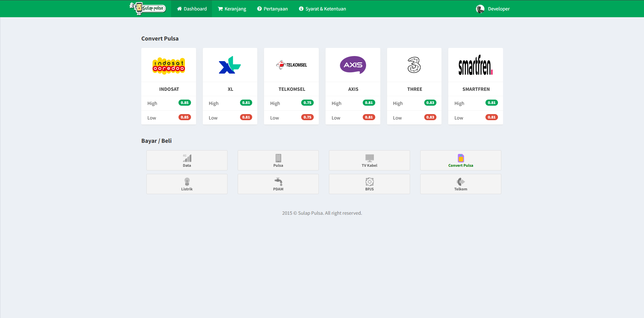Open the BPJS payment button
This screenshot has width=644, height=318.
(x=369, y=184)
